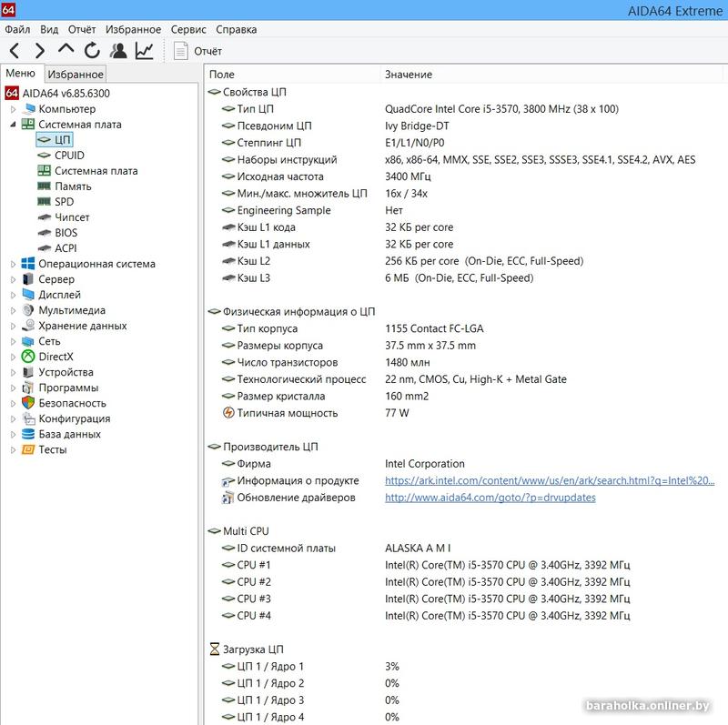Open the aida64.com driver updates link

point(490,498)
